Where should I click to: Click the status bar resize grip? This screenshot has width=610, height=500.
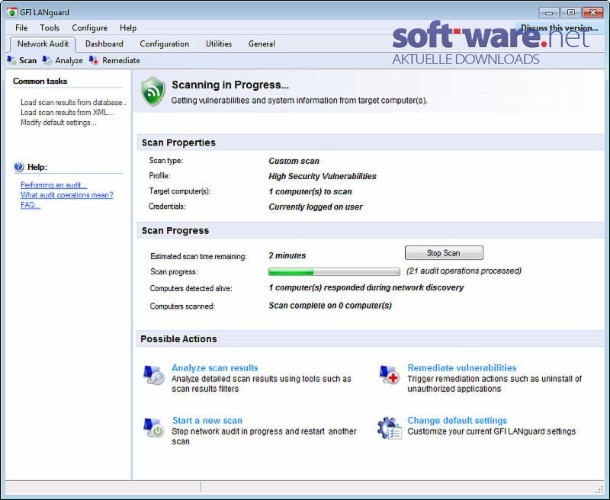599,489
